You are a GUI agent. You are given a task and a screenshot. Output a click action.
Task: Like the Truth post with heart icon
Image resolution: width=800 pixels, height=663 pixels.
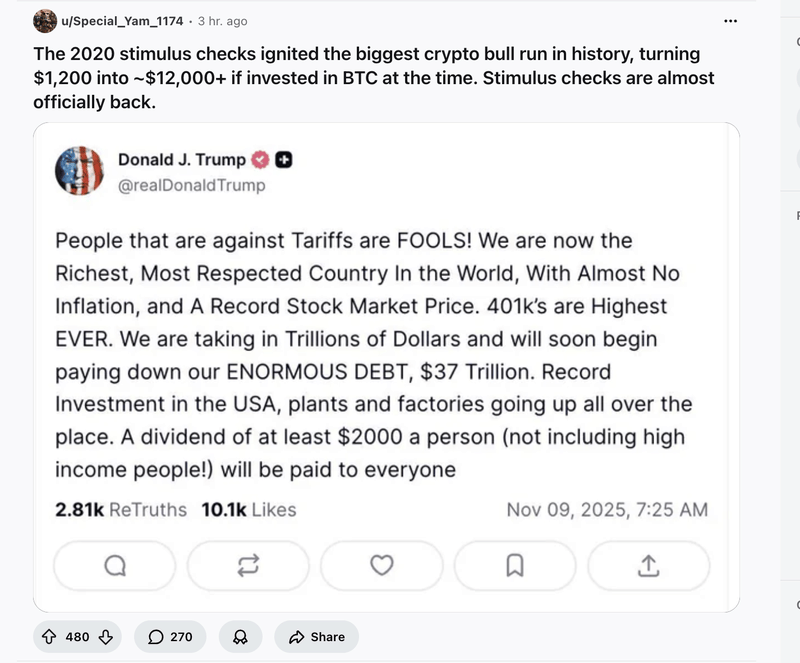(381, 566)
